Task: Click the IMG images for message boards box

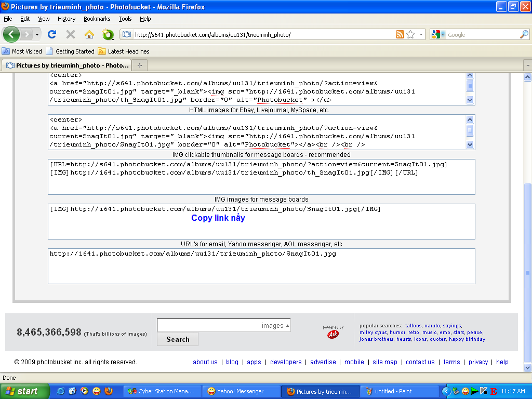Action: [261, 221]
